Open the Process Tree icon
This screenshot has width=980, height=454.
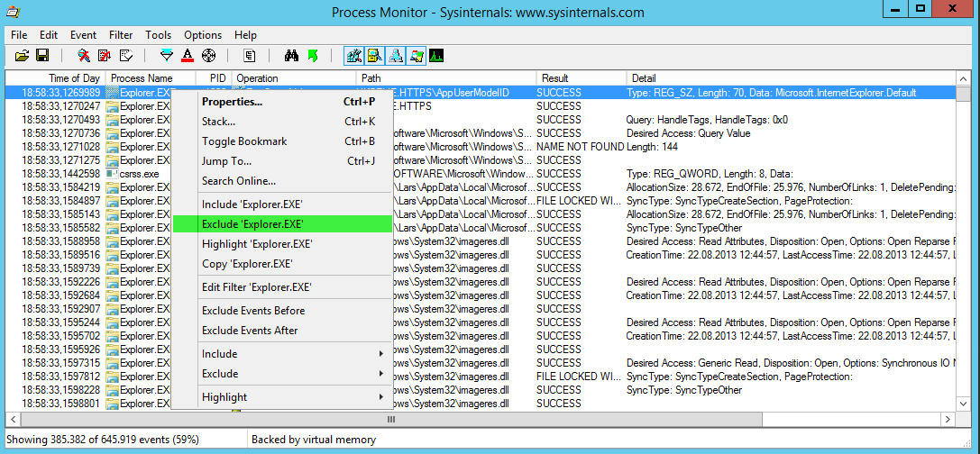250,56
